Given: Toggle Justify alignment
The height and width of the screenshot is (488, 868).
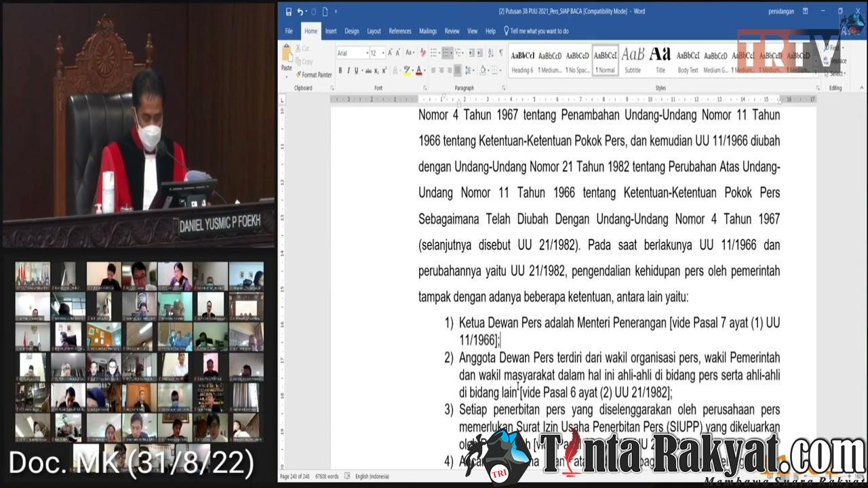Looking at the screenshot, I should click(x=458, y=70).
